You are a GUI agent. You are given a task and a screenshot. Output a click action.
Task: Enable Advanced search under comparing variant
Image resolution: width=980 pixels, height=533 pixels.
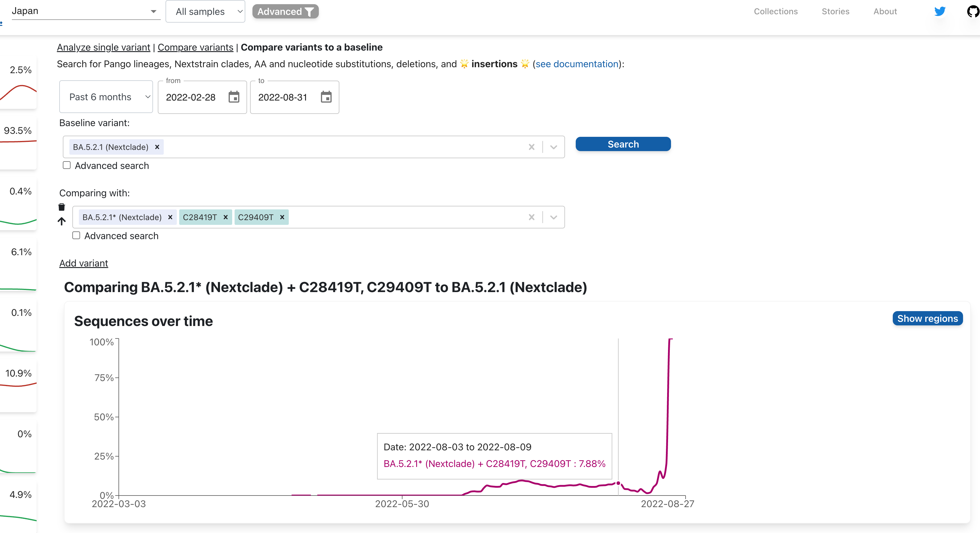(77, 236)
